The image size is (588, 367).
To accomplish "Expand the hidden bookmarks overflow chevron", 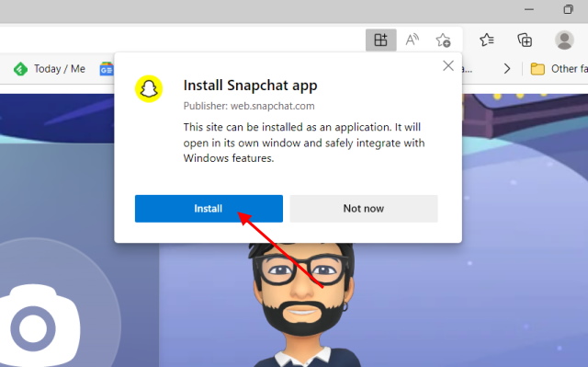I will (507, 69).
